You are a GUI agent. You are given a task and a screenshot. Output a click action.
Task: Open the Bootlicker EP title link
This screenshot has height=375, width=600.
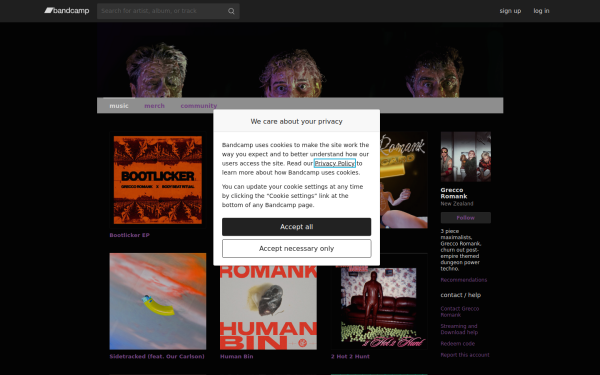point(129,235)
